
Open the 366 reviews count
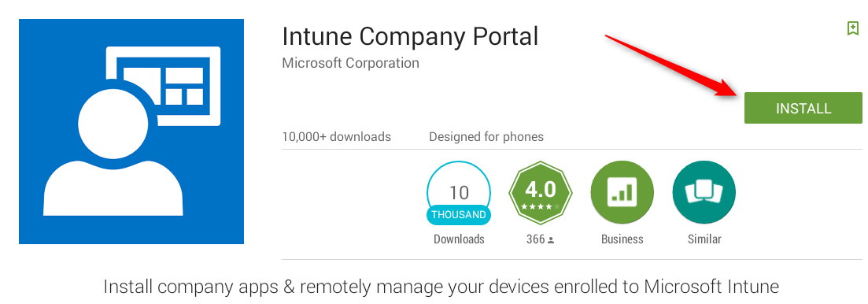pyautogui.click(x=541, y=239)
